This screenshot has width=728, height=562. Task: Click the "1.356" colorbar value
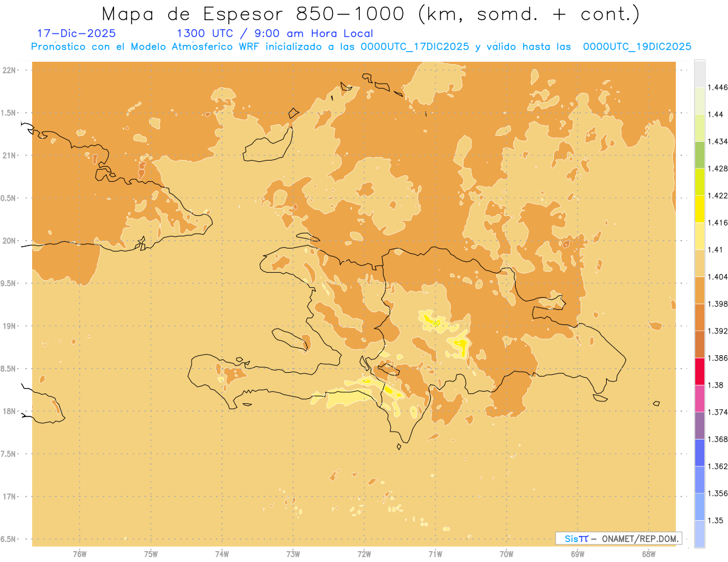716,493
